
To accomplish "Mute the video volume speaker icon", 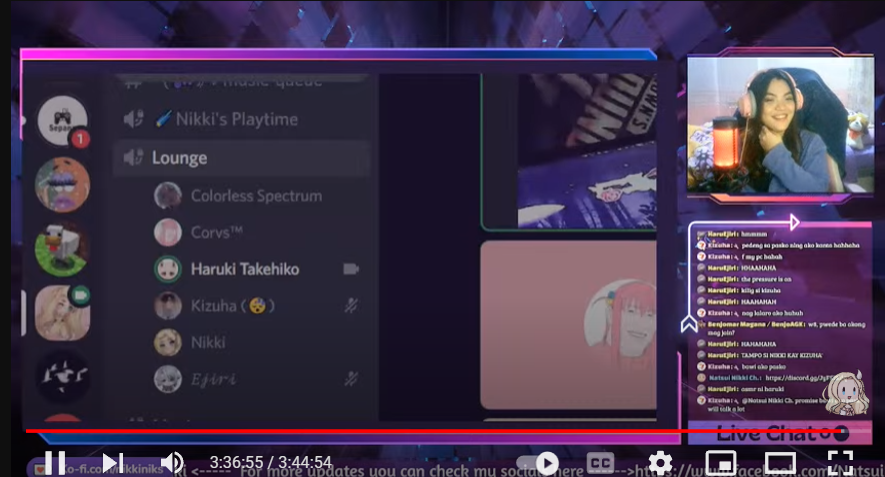I will [172, 463].
